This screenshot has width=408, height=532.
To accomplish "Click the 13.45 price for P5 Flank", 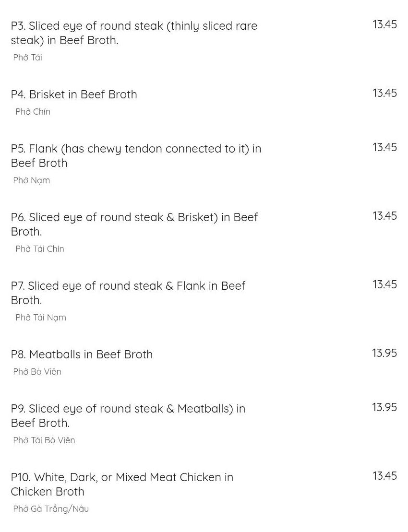I will 384,147.
